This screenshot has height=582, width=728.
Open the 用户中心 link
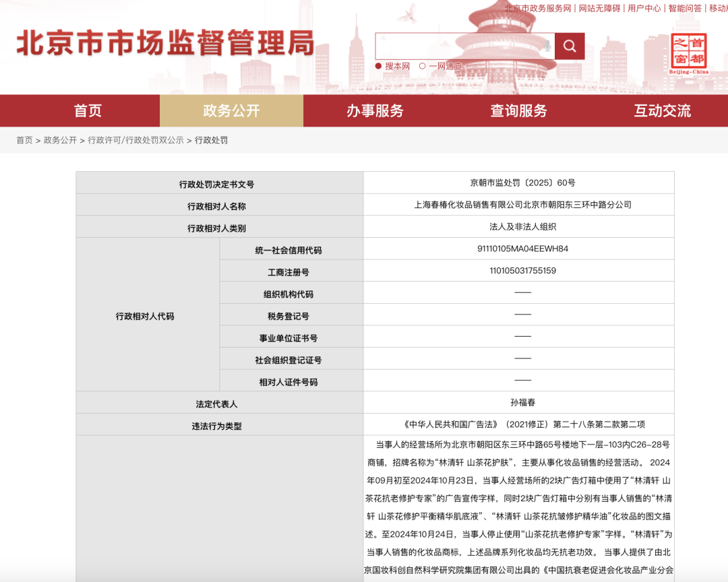(x=644, y=8)
